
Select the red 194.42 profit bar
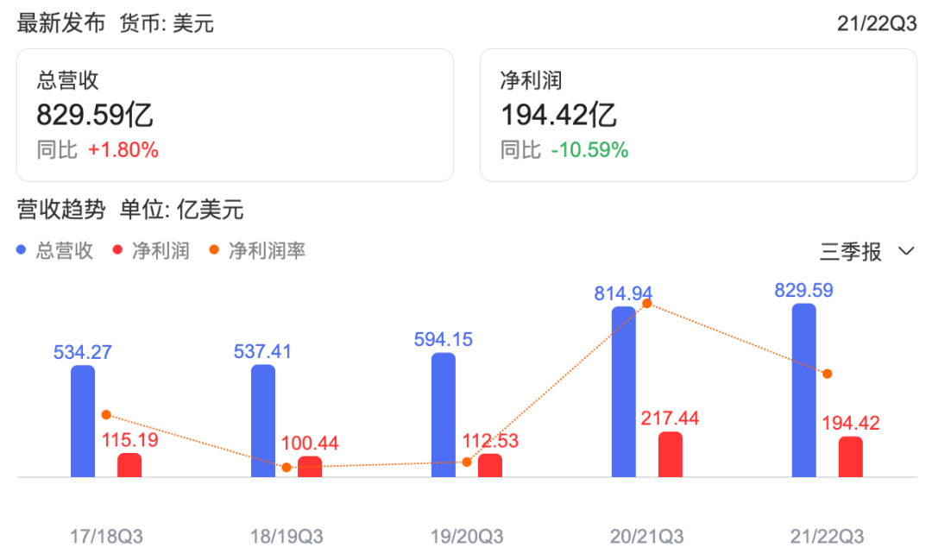pos(851,456)
